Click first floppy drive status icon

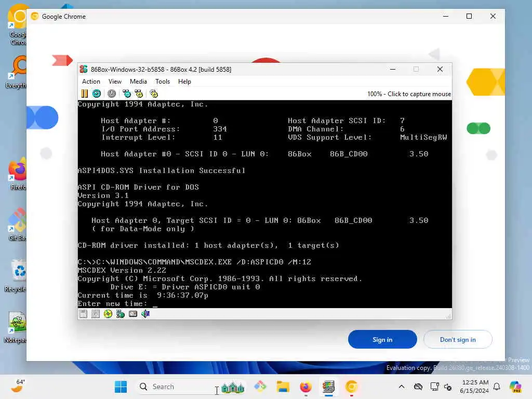click(83, 314)
